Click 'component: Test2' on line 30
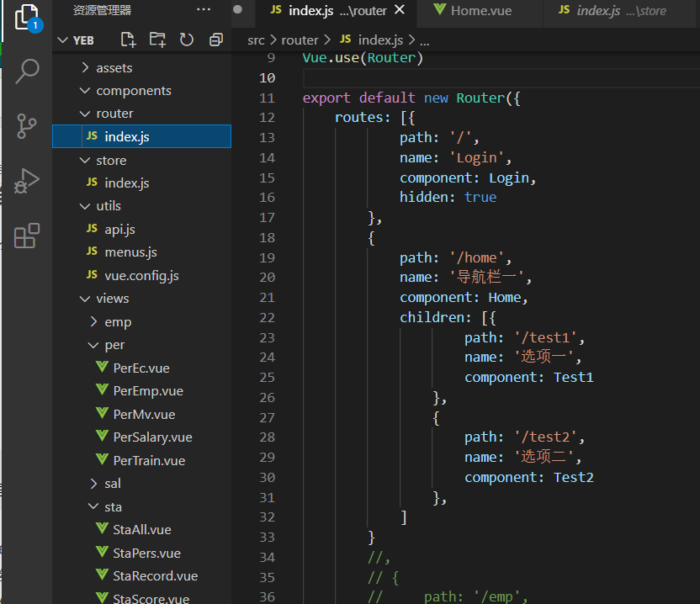Image resolution: width=700 pixels, height=604 pixels. click(529, 478)
